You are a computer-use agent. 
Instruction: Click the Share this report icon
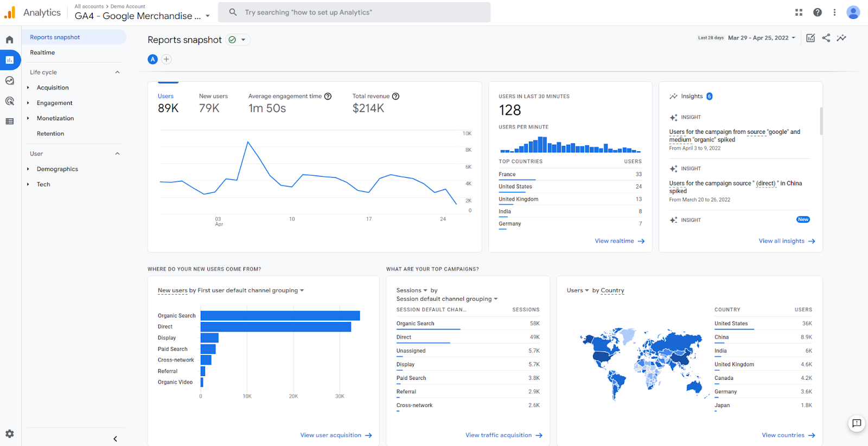[x=826, y=38]
